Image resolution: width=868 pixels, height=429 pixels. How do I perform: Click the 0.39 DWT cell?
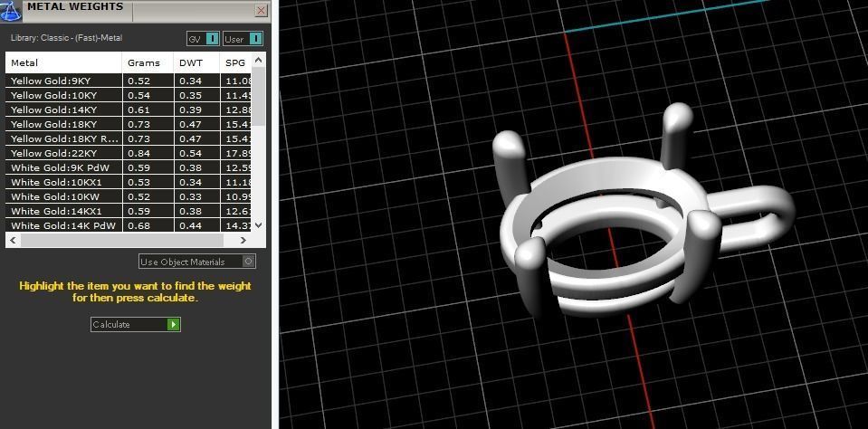[x=197, y=110]
